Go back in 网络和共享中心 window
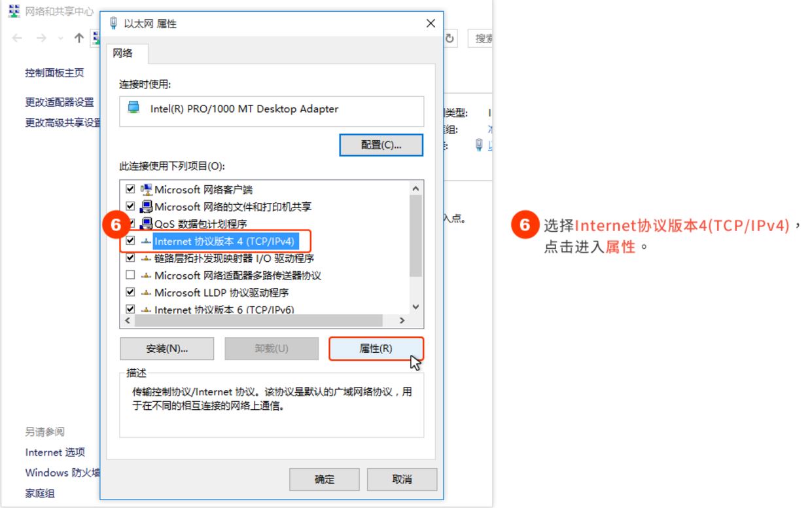The width and height of the screenshot is (812, 508). point(18,38)
